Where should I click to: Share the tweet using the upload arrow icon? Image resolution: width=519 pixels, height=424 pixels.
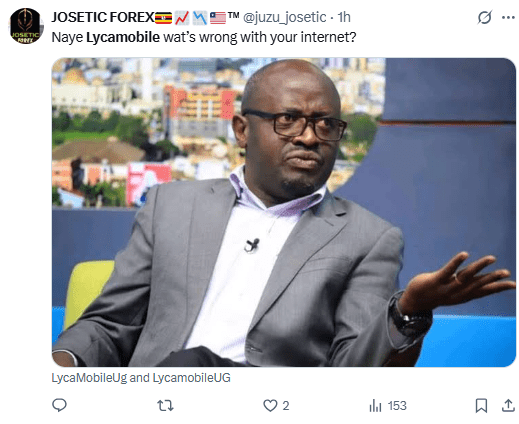[x=508, y=405]
